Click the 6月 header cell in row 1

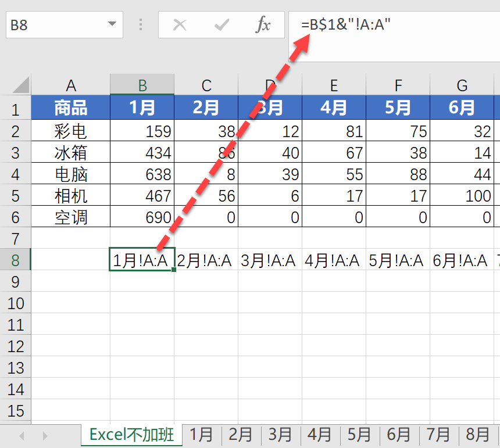462,107
